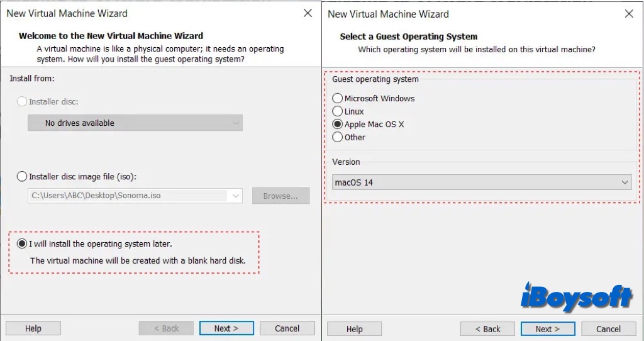
Task: Select the Installer disc radio option
Action: (x=23, y=101)
